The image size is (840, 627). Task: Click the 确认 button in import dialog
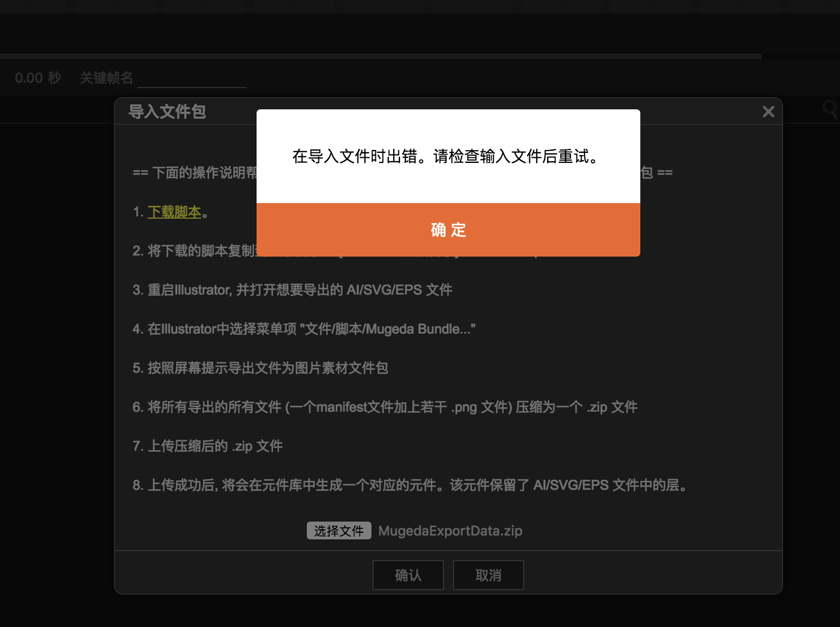[408, 575]
